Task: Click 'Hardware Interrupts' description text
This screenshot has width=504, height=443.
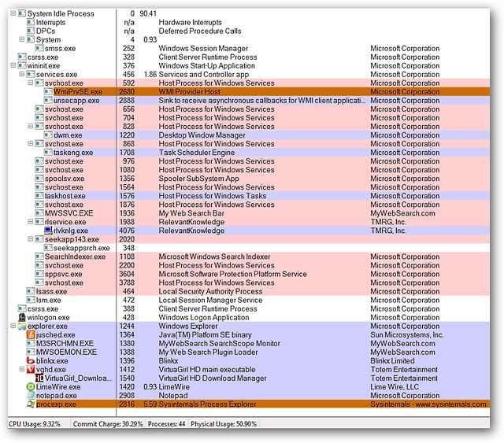Action: pos(191,22)
